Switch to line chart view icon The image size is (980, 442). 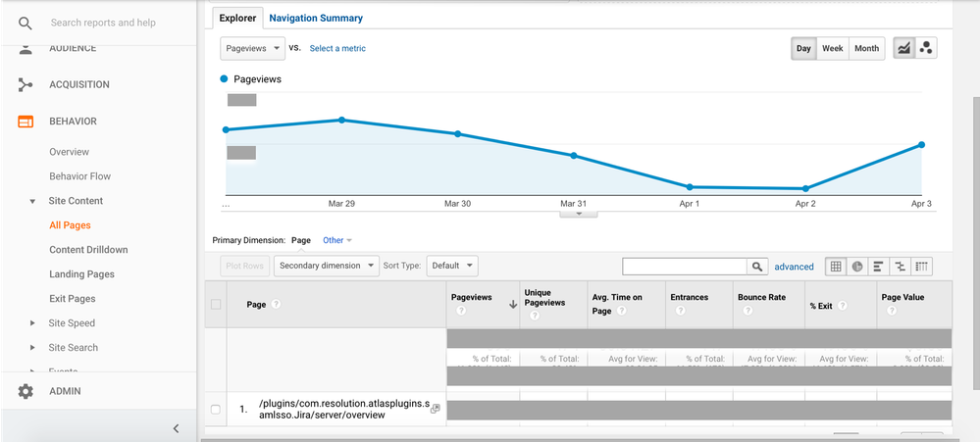(x=903, y=48)
